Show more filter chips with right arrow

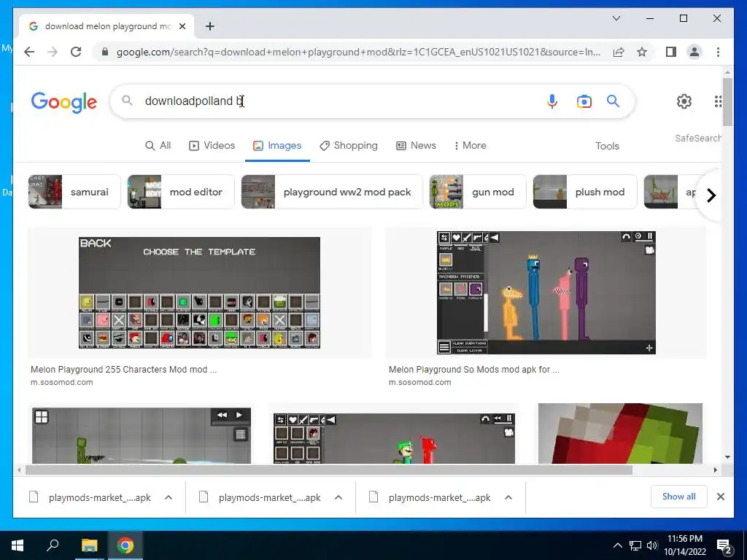[711, 195]
